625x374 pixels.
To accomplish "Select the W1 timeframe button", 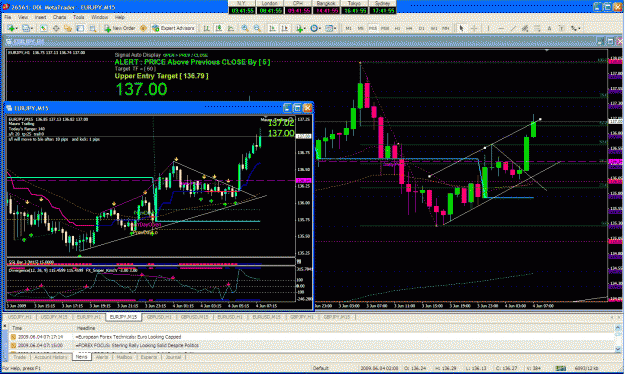I will tap(434, 28).
